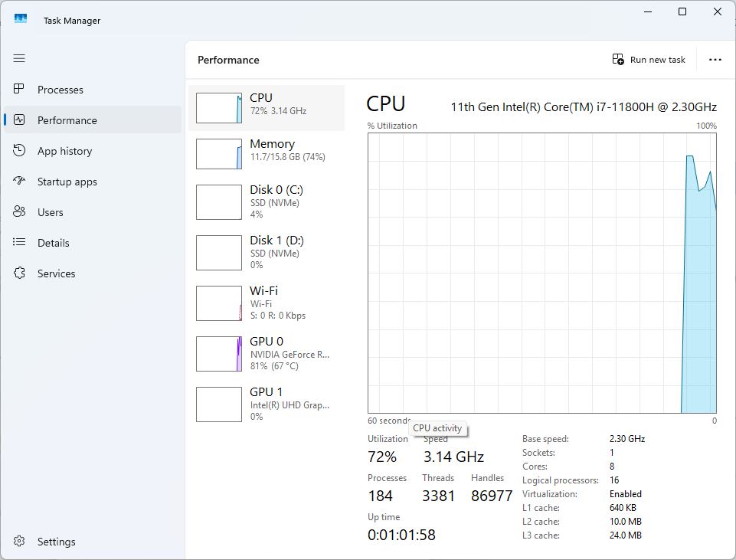Click the Memory 11.7/15.8 GB (74%) text

tap(288, 157)
